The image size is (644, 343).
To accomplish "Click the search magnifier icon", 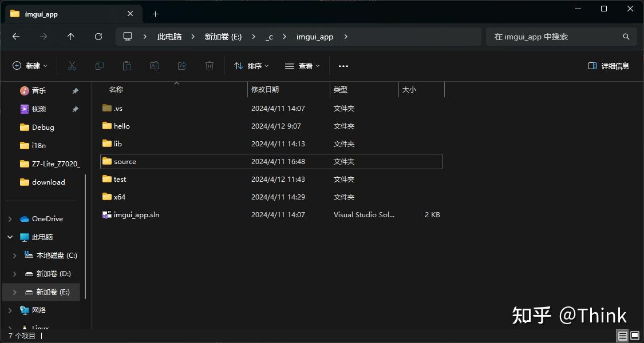I will (x=626, y=37).
